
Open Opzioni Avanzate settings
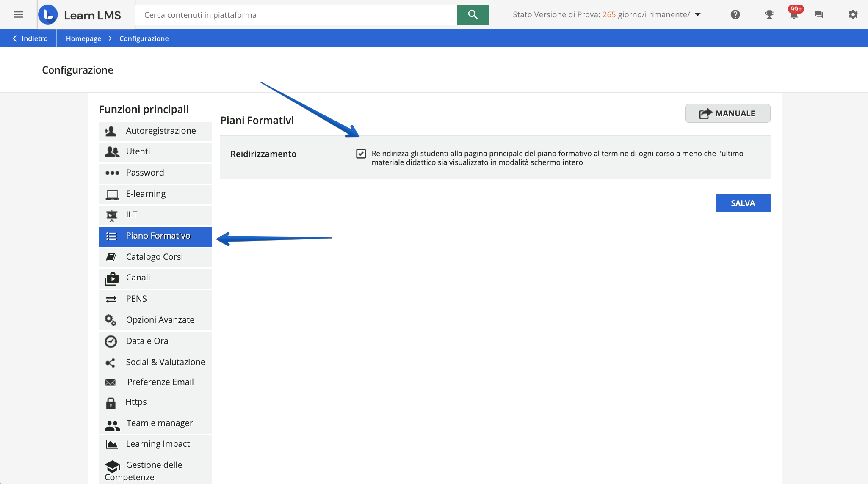pyautogui.click(x=160, y=320)
